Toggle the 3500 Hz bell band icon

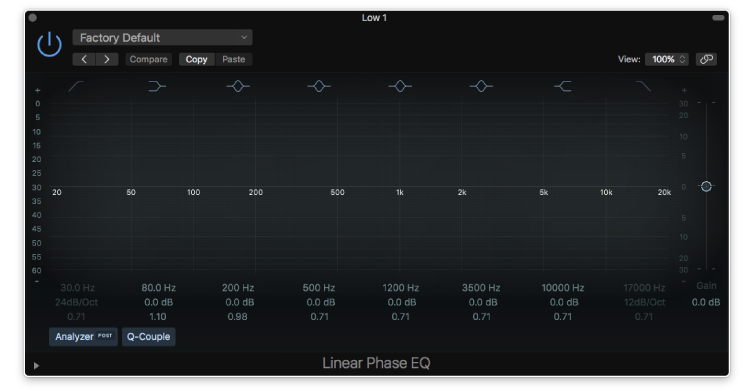click(481, 86)
